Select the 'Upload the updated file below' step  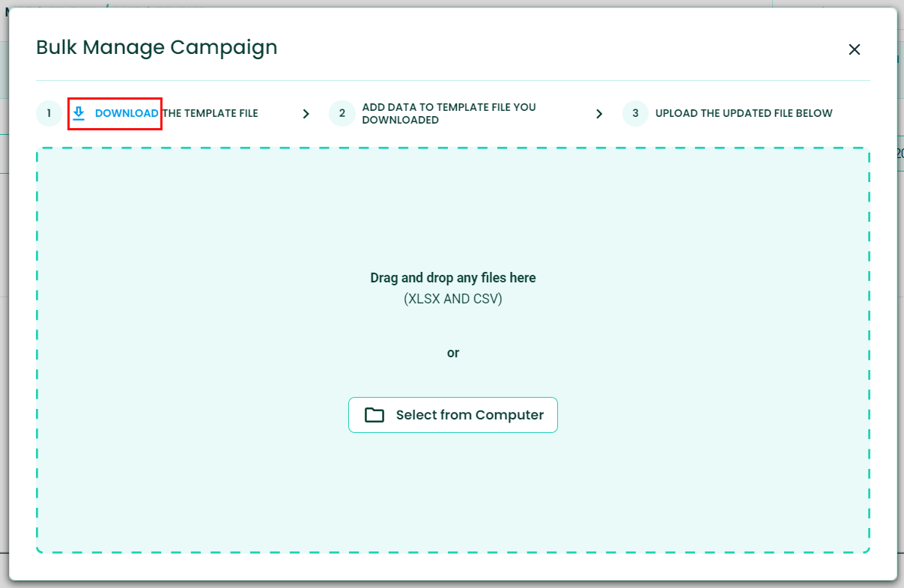click(x=744, y=114)
